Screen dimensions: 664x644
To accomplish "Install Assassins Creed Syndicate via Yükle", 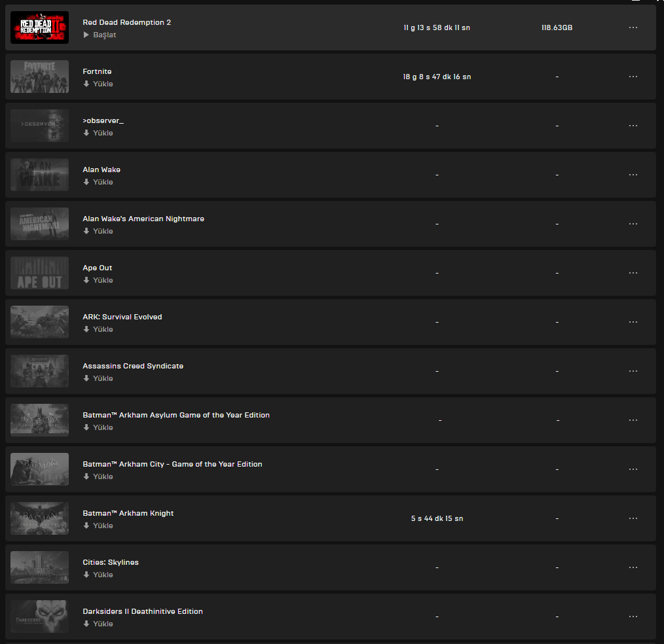I will [x=98, y=378].
